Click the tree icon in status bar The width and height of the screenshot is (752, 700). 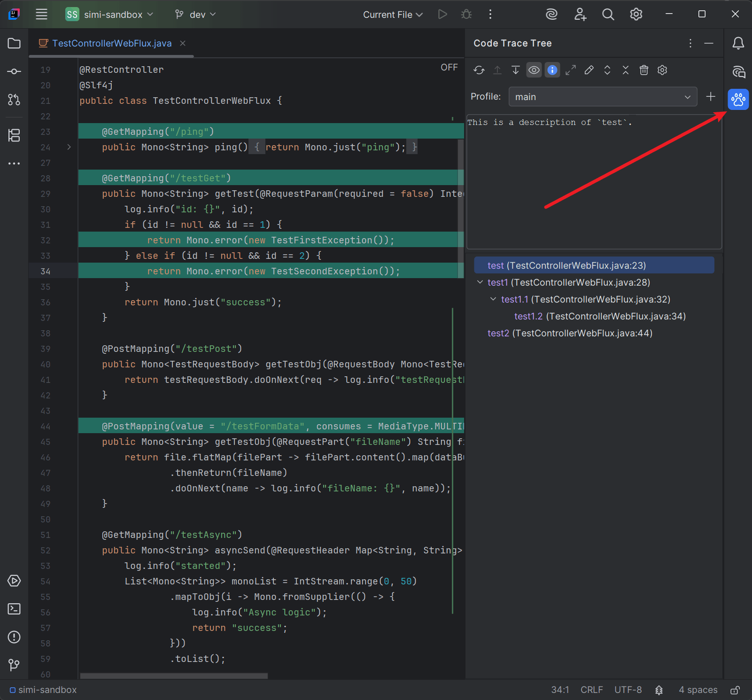659,690
